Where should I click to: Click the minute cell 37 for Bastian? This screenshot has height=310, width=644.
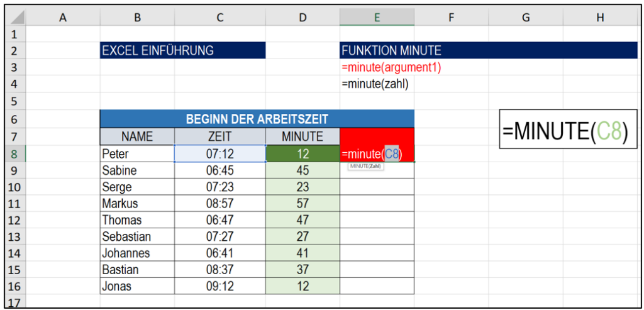tap(303, 269)
